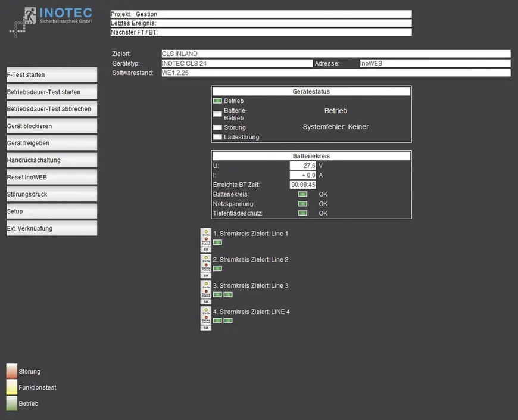518x420 pixels.
Task: Click the red Störung legend swatch
Action: [12, 371]
